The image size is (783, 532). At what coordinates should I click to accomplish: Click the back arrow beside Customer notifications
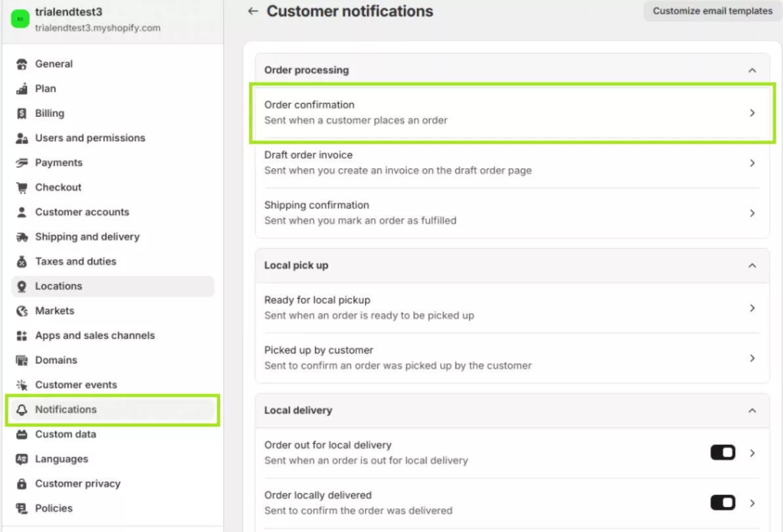click(253, 11)
